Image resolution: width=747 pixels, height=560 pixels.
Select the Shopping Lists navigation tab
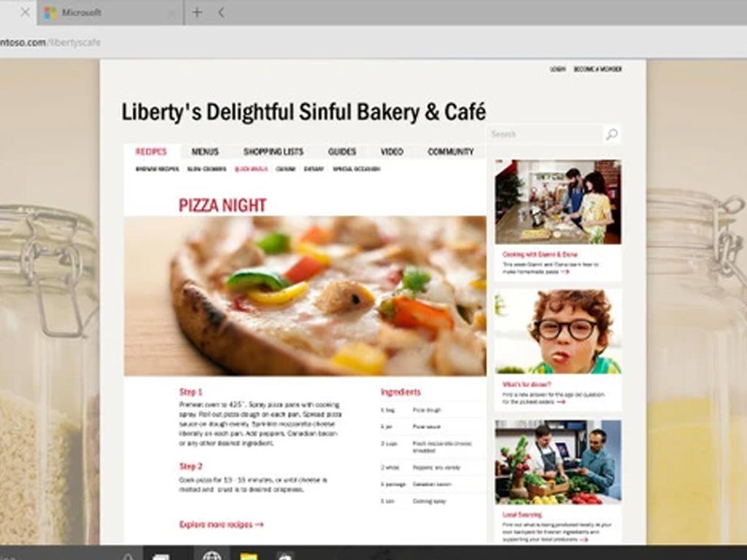(x=273, y=152)
